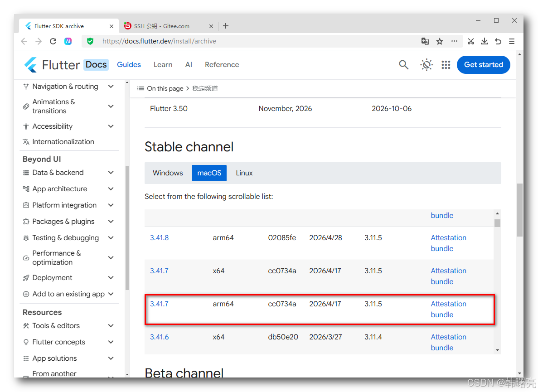
Task: Open version 3.41.6 download link
Action: [x=159, y=337]
